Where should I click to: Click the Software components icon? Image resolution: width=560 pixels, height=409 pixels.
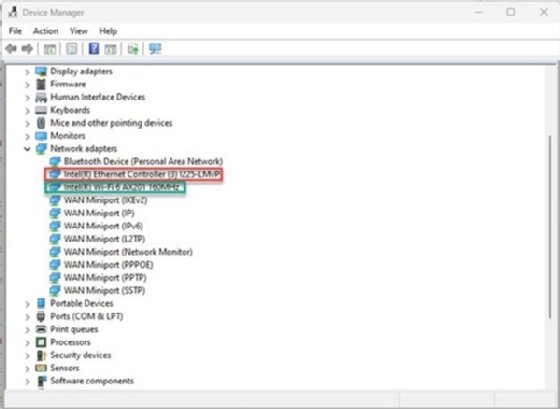coord(41,381)
